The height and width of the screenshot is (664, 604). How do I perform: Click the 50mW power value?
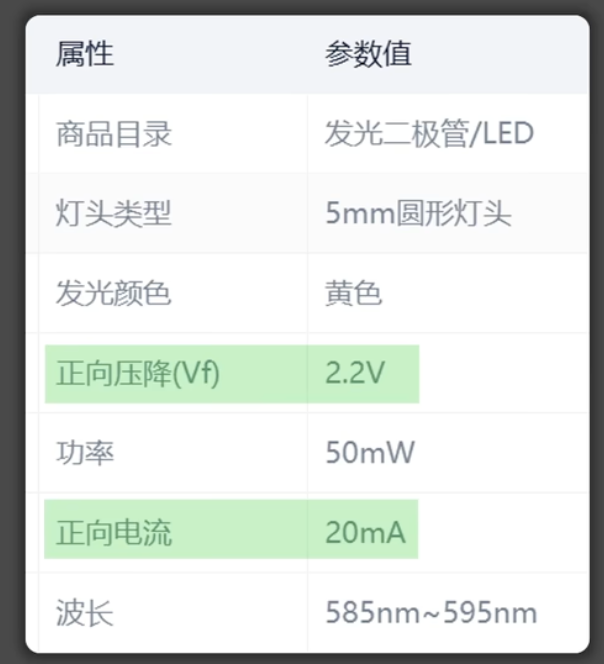[x=370, y=453]
